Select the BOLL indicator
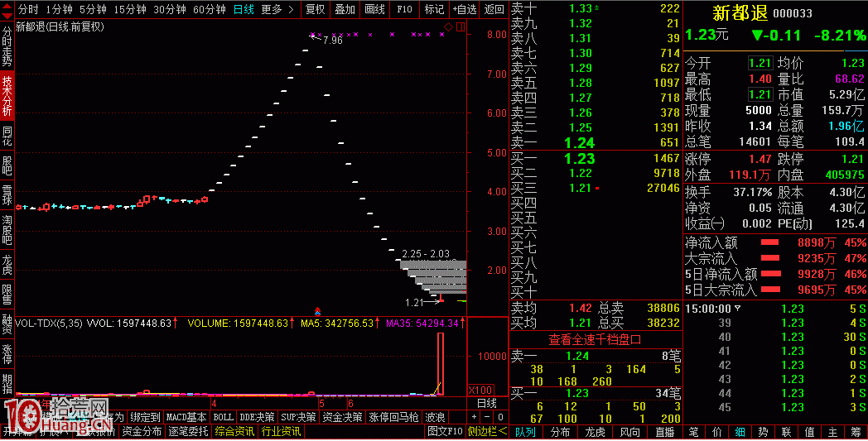The width and height of the screenshot is (868, 441). tap(223, 417)
